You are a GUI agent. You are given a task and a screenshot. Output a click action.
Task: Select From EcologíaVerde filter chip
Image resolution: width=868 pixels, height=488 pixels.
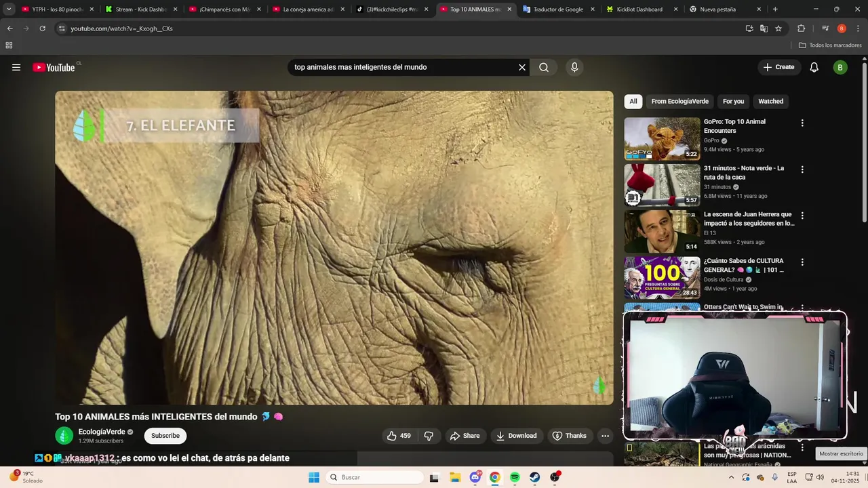[x=679, y=102]
